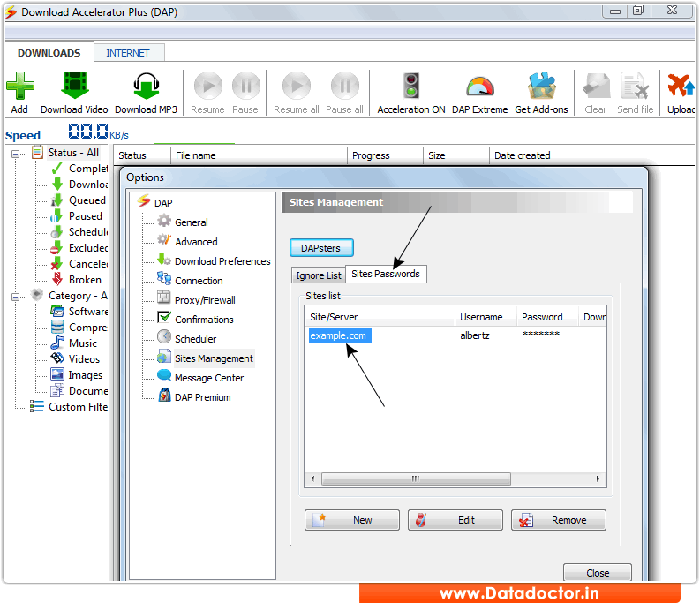Open Advanced options page
Screen dimensions: 700x603
click(x=196, y=242)
